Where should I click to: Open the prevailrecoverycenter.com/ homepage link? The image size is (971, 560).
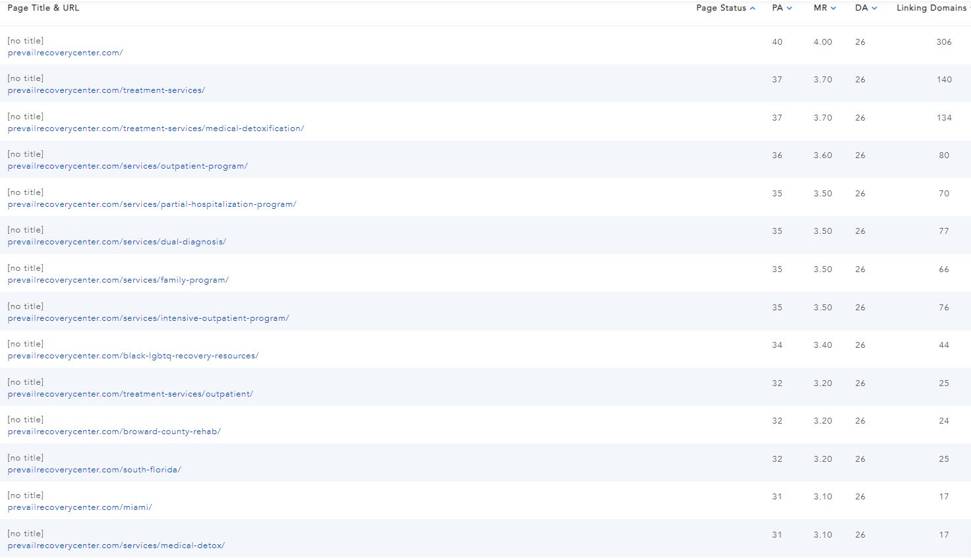point(65,53)
